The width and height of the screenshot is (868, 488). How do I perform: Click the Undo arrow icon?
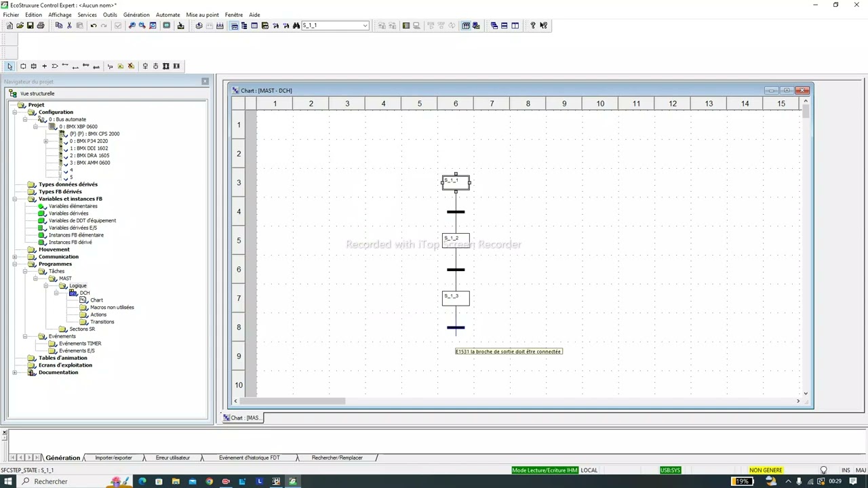94,26
